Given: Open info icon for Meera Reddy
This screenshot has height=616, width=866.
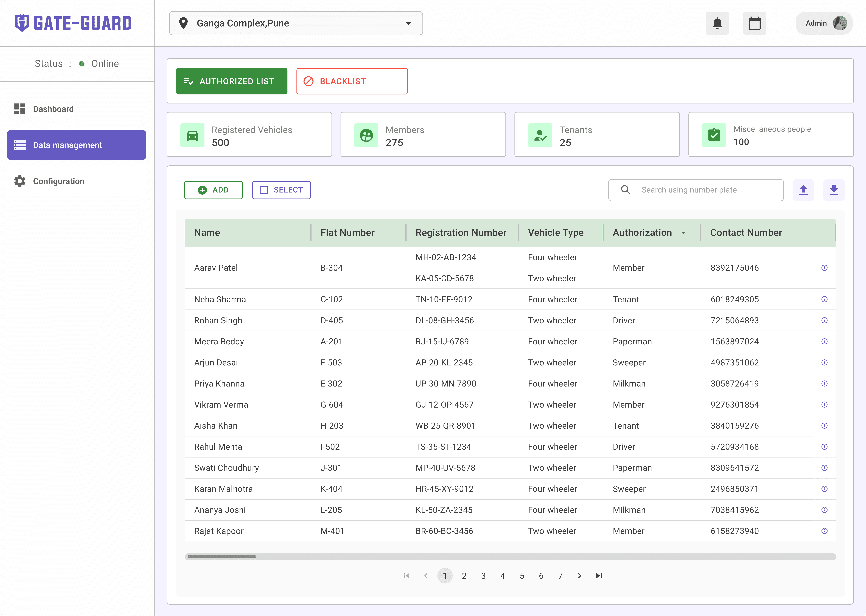Looking at the screenshot, I should click(824, 341).
